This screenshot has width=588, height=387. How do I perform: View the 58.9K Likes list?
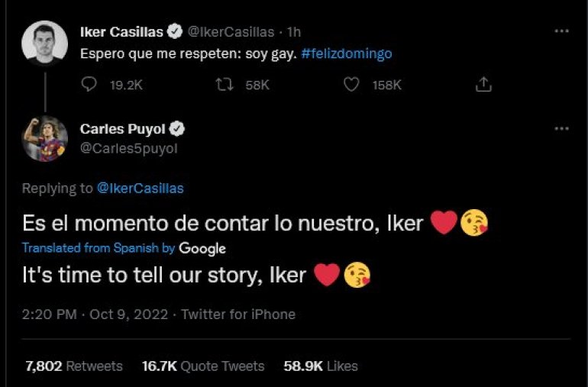[x=321, y=366]
